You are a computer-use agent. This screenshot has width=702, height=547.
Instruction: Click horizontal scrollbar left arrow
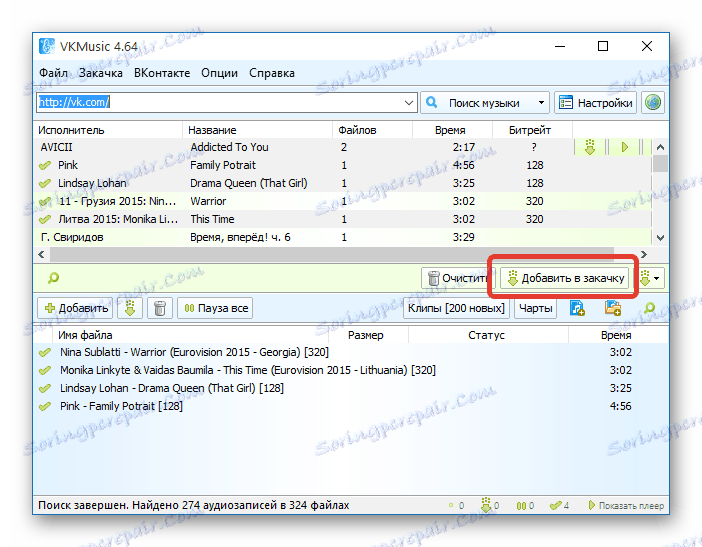click(41, 254)
